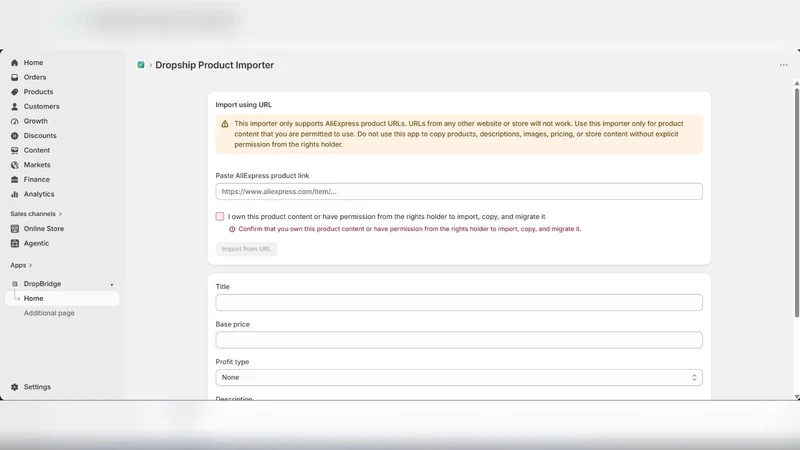The image size is (800, 450).
Task: Select DropBridge Home subpage
Action: point(62,298)
